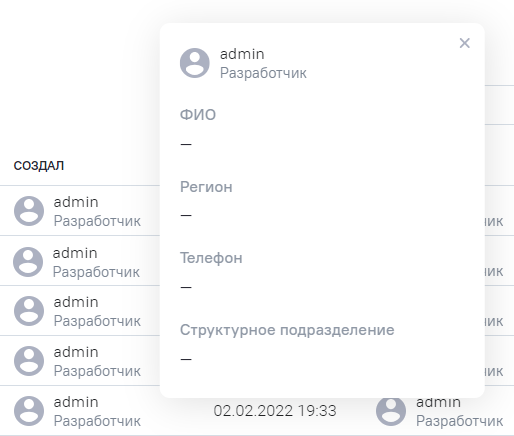Click the avatar icon in the popup header

click(195, 63)
